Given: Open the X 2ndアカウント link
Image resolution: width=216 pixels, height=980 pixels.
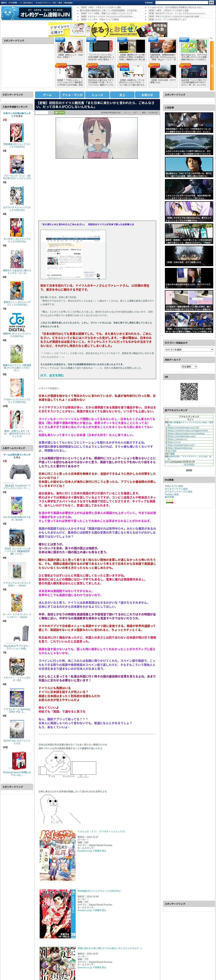Looking at the screenshot, I should point(43,3).
